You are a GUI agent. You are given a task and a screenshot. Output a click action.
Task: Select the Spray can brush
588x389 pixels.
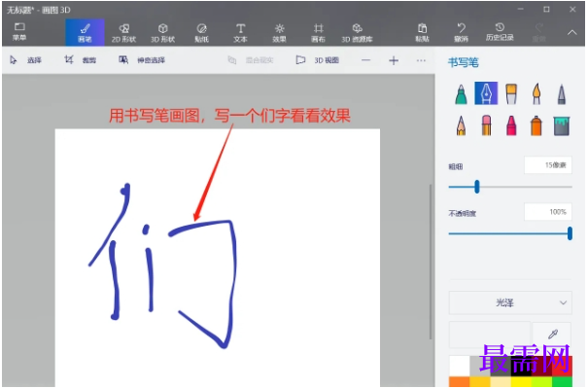point(536,125)
